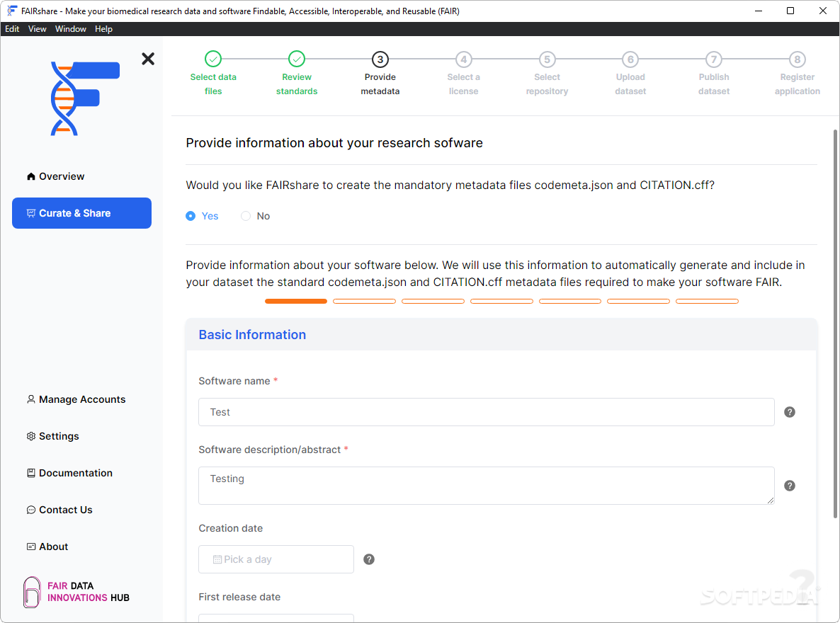Click the First release date label
The height and width of the screenshot is (623, 840).
(x=239, y=597)
